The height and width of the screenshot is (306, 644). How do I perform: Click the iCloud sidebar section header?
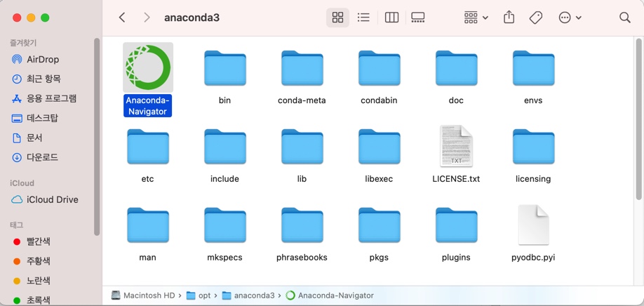(22, 183)
